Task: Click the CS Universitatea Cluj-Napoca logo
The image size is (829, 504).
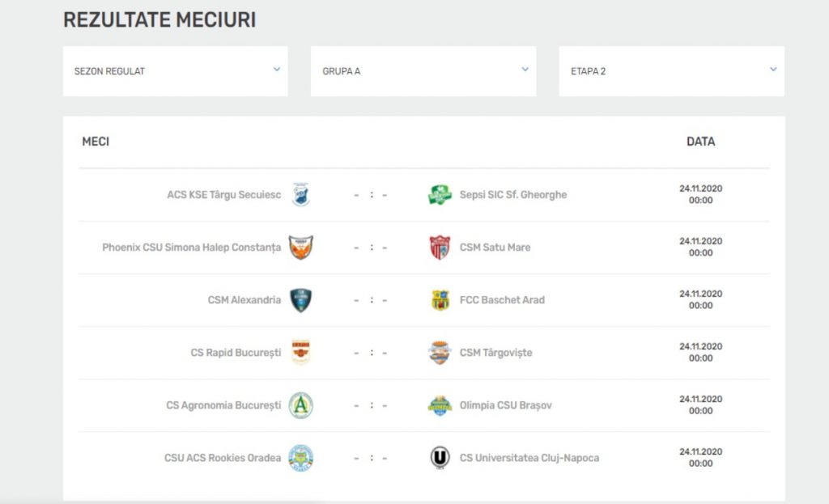Action: 440,458
